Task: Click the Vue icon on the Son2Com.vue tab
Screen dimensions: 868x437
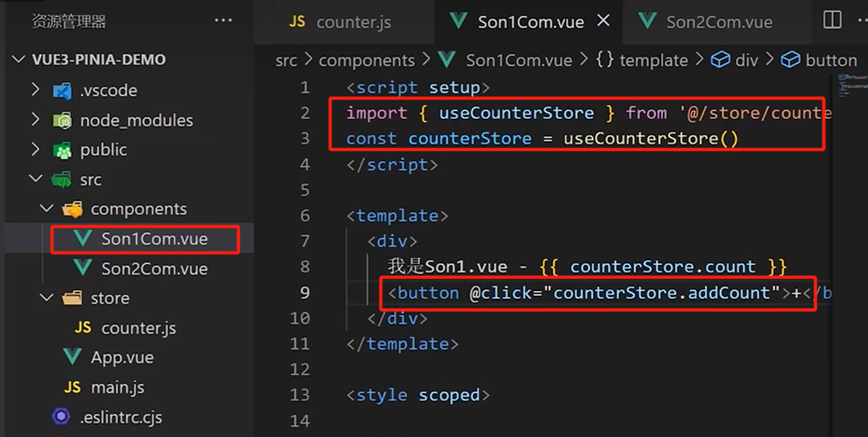Action: click(647, 21)
